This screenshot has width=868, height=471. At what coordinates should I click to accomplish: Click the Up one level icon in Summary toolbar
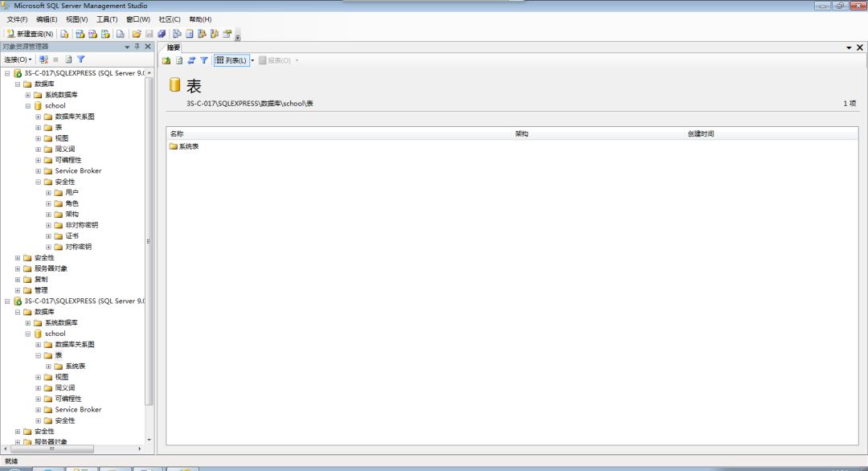point(166,60)
